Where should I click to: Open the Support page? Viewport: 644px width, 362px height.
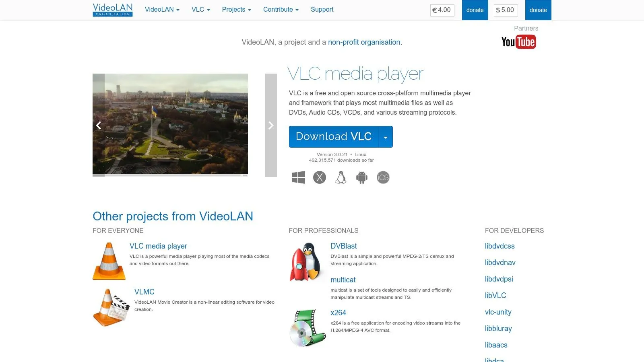pos(322,9)
